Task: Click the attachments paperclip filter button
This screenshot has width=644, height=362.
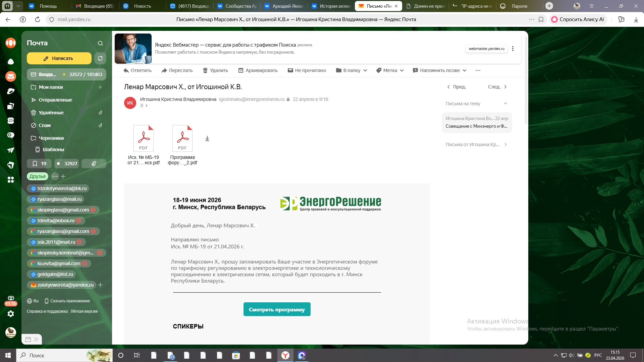Action: click(x=94, y=164)
